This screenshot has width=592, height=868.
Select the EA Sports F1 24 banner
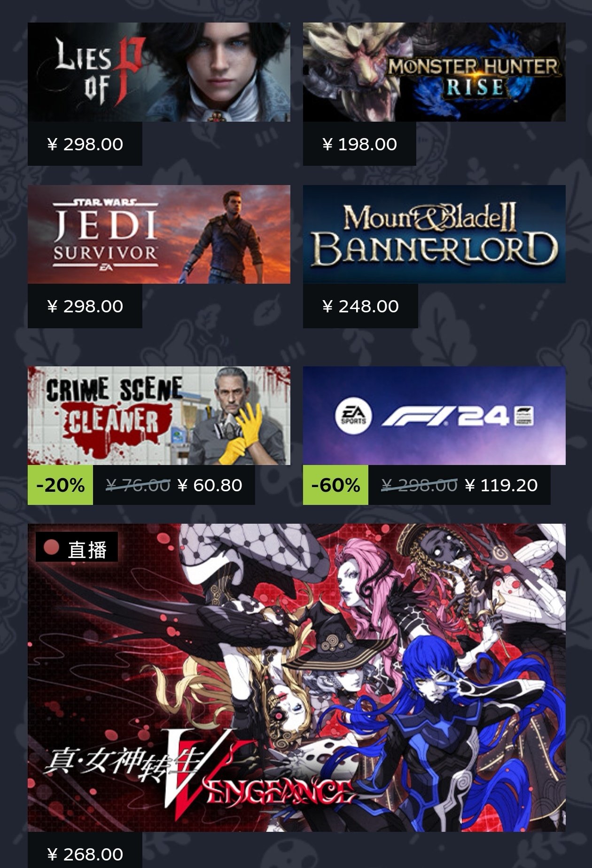pyautogui.click(x=434, y=416)
